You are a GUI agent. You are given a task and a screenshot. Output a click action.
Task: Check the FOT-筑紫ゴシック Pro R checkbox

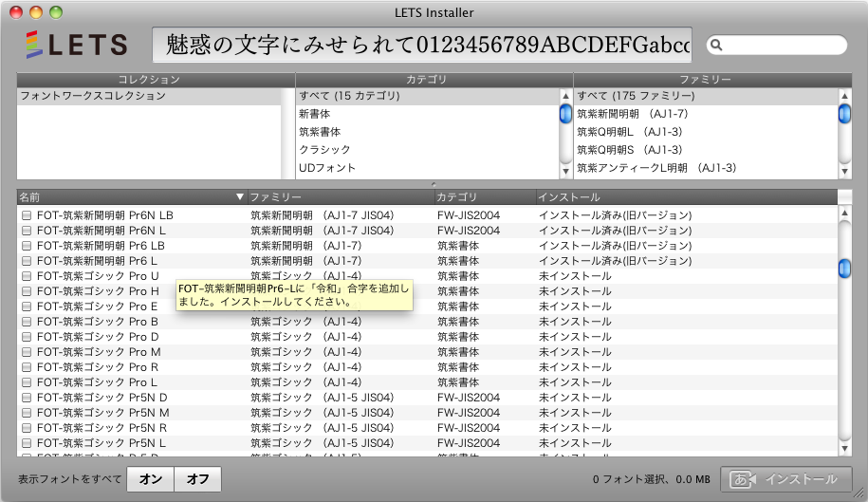point(27,367)
